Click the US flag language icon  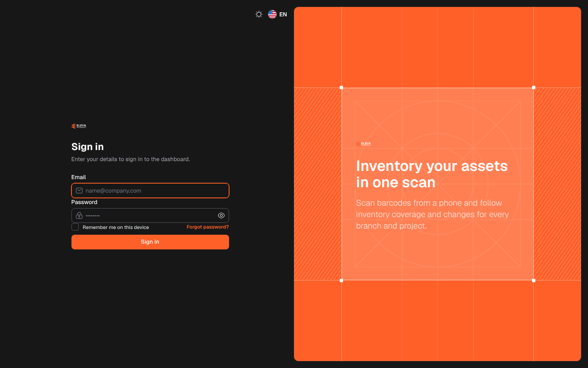272,14
